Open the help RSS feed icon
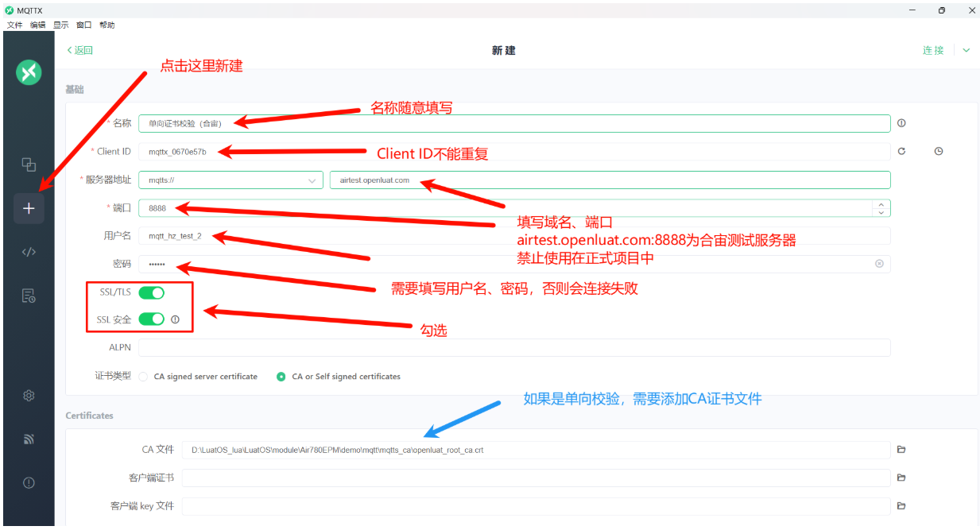This screenshot has width=980, height=530. pos(29,439)
